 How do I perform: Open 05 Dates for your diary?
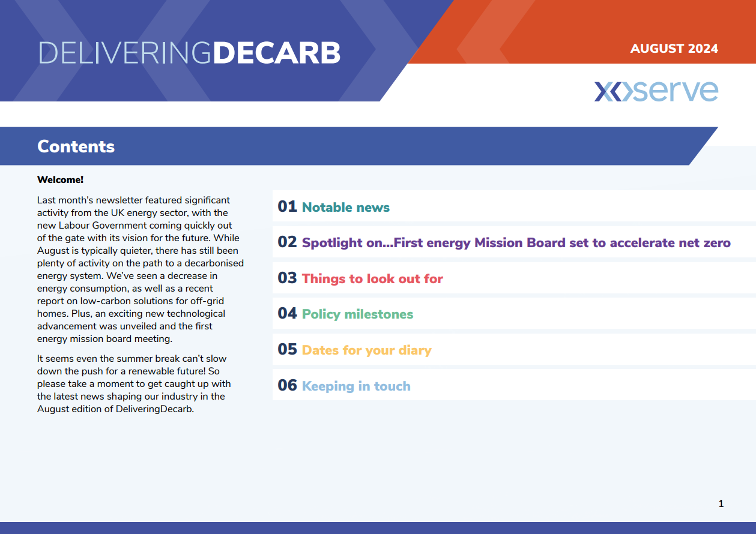click(514, 349)
